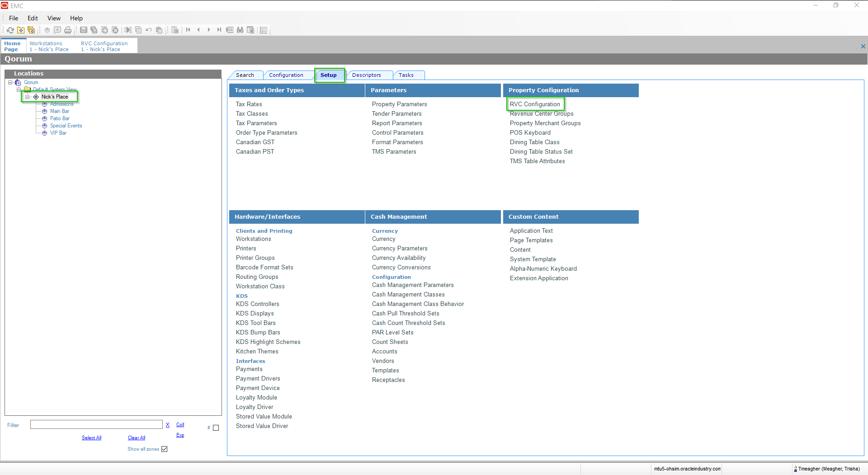Image resolution: width=868 pixels, height=475 pixels.
Task: Click the table view grid icon
Action: pos(175,30)
